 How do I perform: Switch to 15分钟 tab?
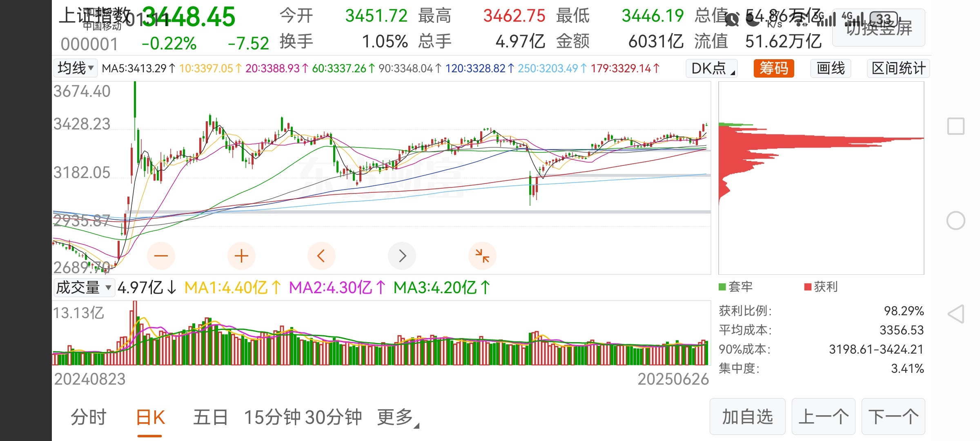pos(272,418)
